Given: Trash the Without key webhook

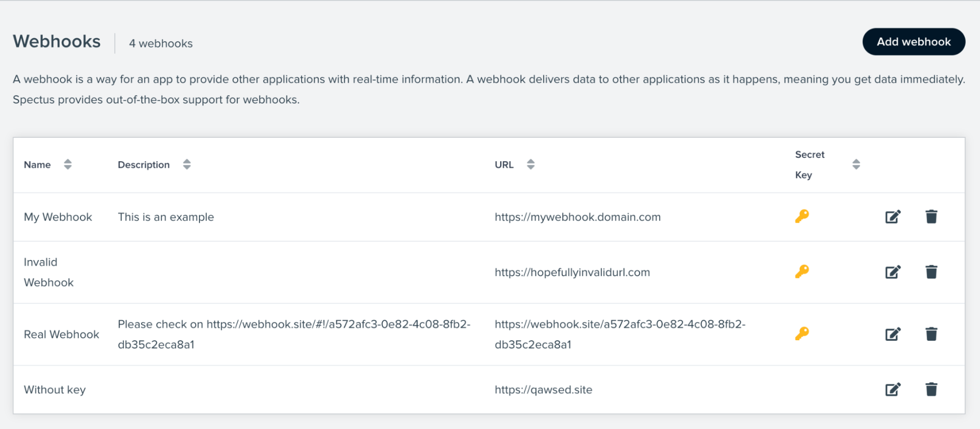Looking at the screenshot, I should pyautogui.click(x=931, y=390).
